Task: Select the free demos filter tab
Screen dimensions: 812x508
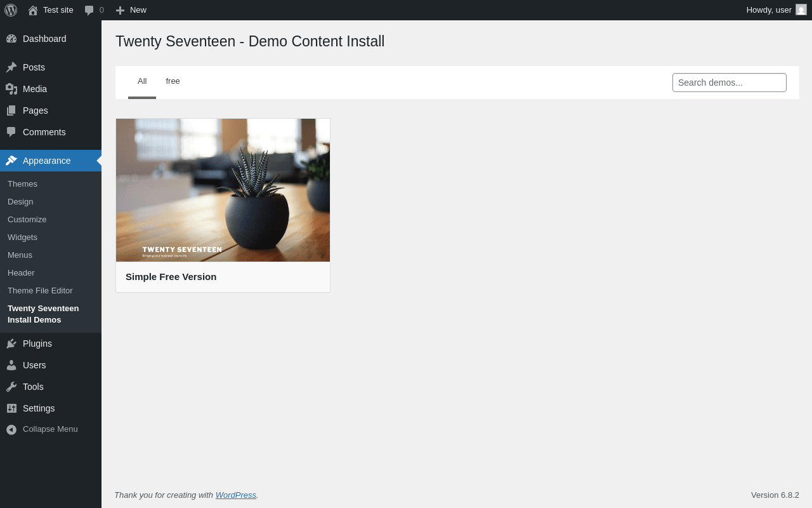Action: (x=173, y=82)
